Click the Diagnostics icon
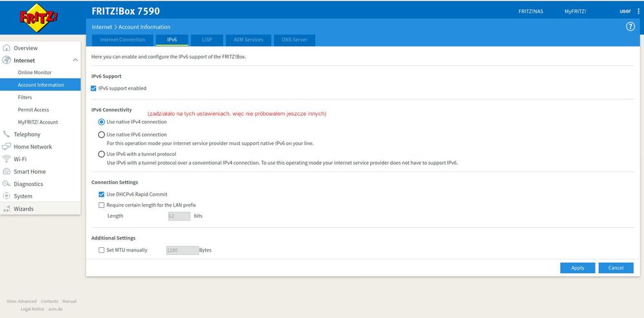The width and height of the screenshot is (644, 318). pos(6,184)
